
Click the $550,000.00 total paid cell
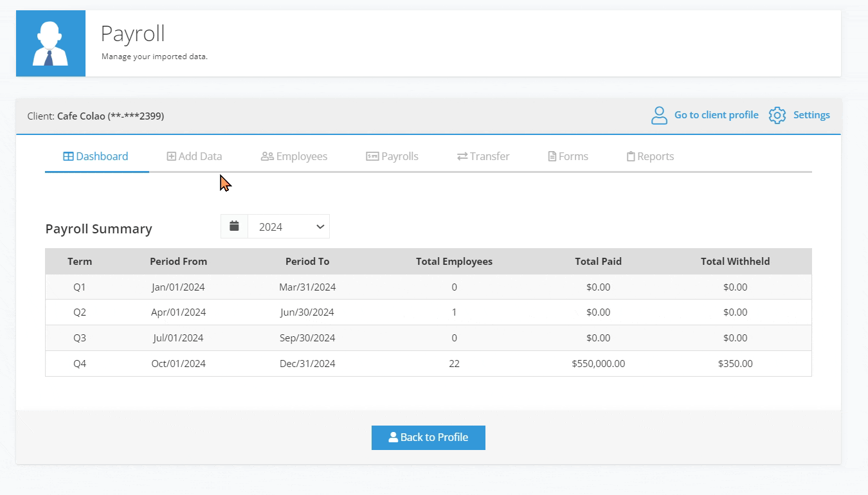pyautogui.click(x=598, y=364)
